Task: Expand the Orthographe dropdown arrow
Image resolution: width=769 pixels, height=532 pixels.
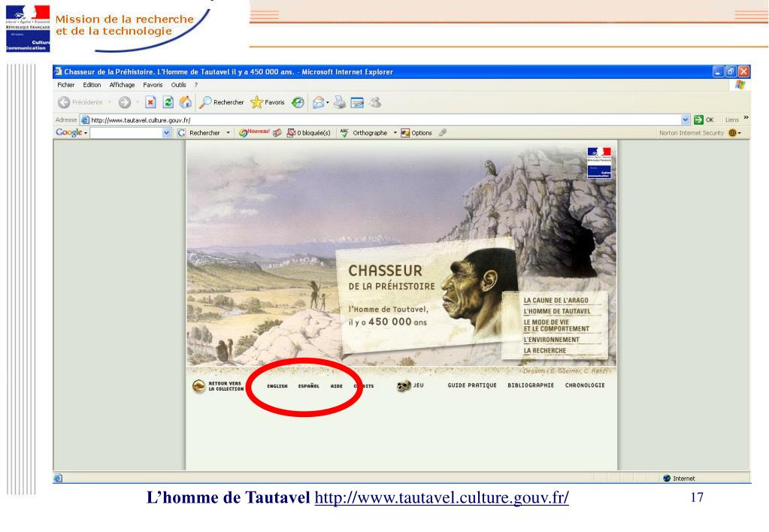Action: (395, 132)
